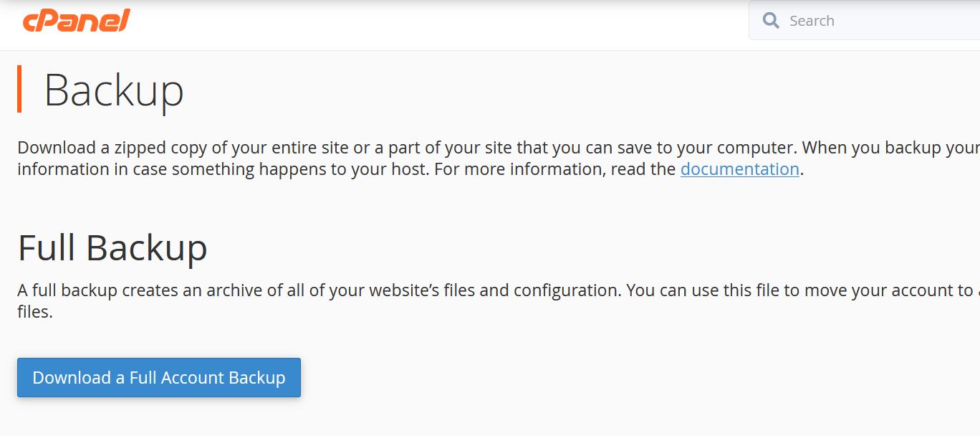Click the large Backup page heading

(114, 90)
